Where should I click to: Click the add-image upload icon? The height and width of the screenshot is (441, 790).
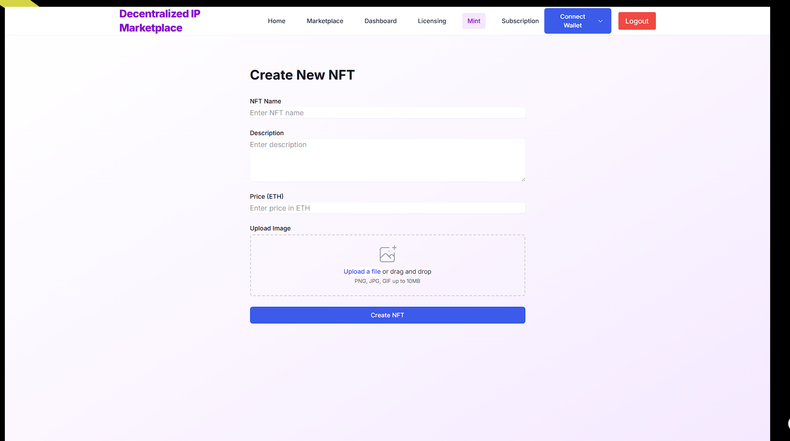point(388,254)
